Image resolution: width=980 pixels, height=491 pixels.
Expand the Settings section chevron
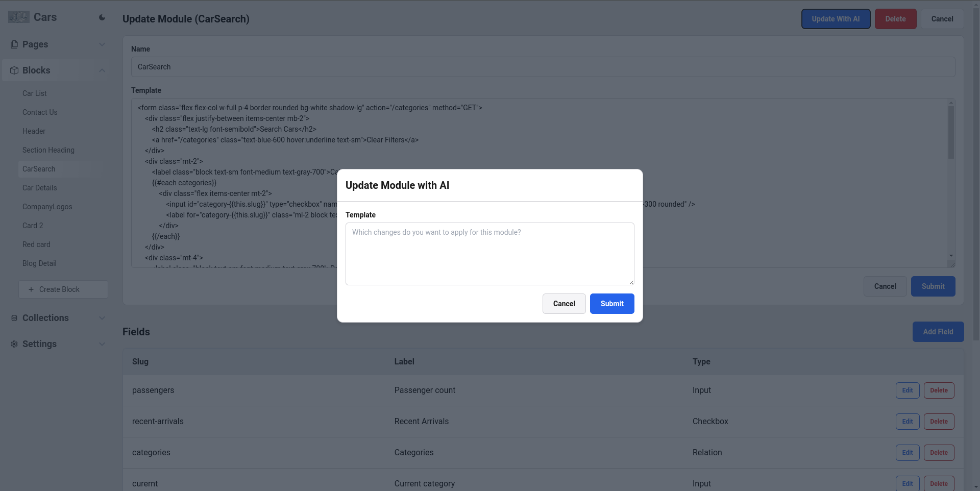click(102, 344)
